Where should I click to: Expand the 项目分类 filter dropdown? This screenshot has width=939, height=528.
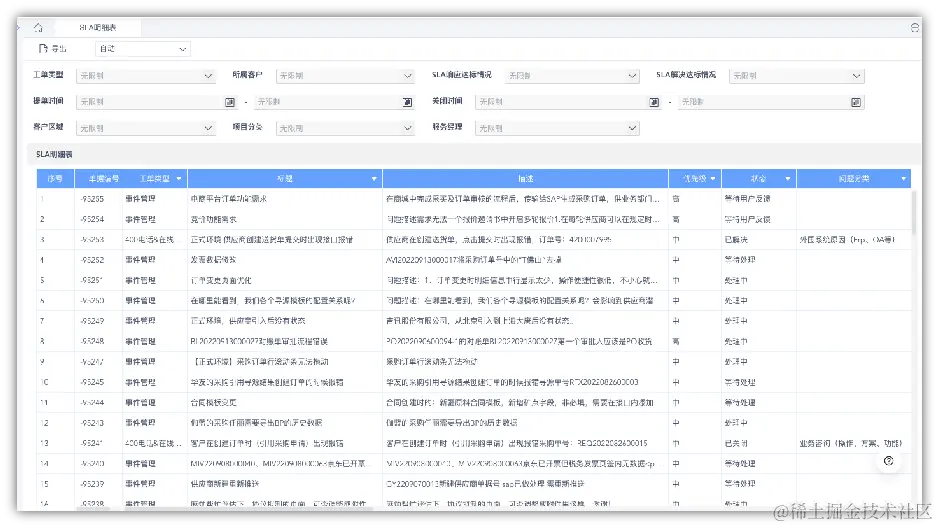(x=345, y=128)
